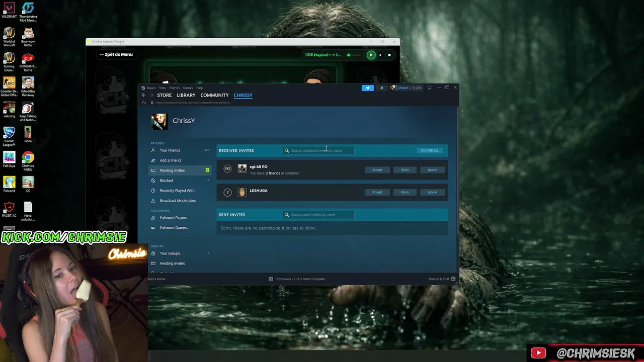Launch Palworld desktop shortcut
The height and width of the screenshot is (362, 644).
click(9, 184)
